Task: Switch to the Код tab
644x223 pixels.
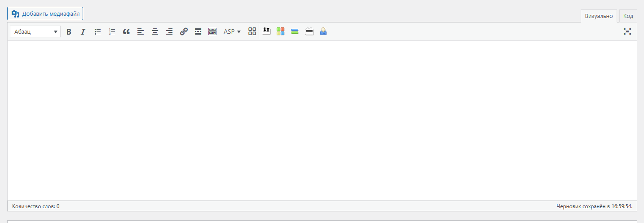Action: click(x=628, y=16)
